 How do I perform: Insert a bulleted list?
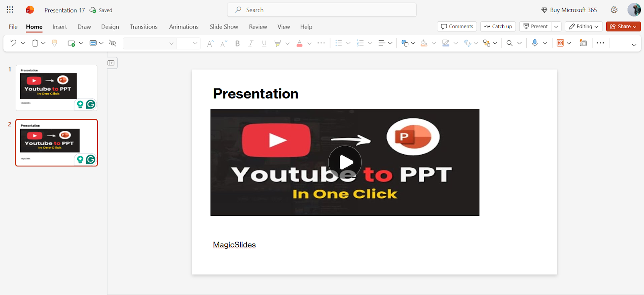click(339, 43)
